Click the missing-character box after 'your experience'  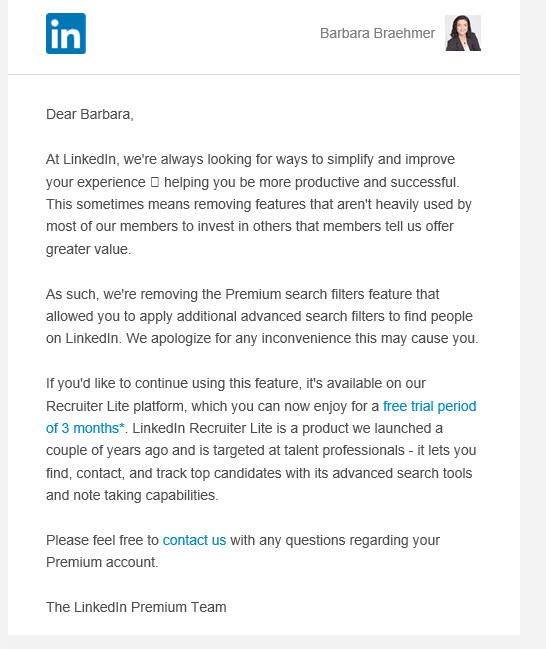[x=155, y=182]
